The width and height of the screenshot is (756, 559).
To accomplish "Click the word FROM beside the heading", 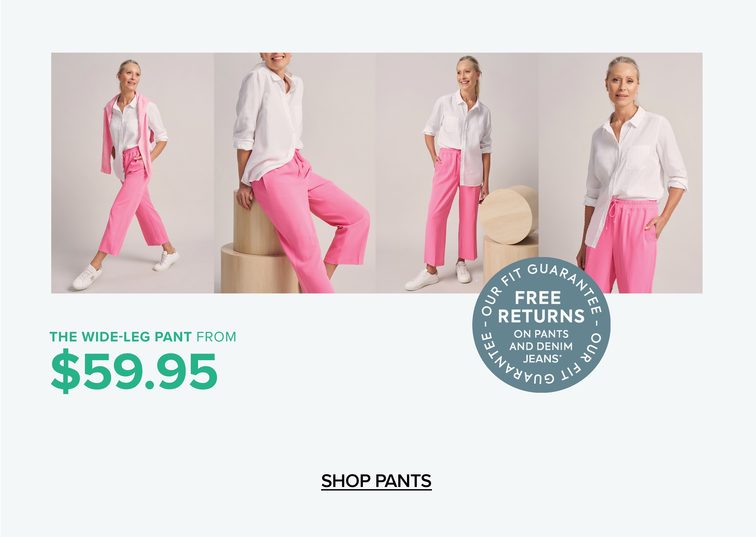I will pos(216,337).
